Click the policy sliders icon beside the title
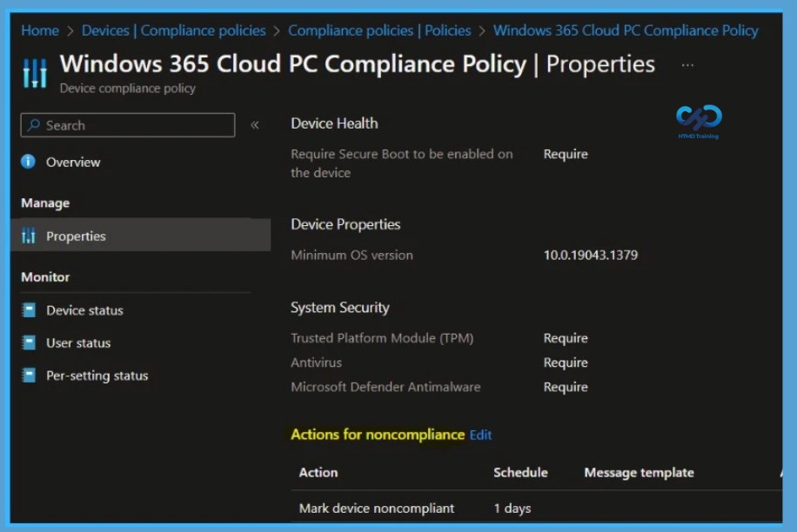 tap(35, 73)
